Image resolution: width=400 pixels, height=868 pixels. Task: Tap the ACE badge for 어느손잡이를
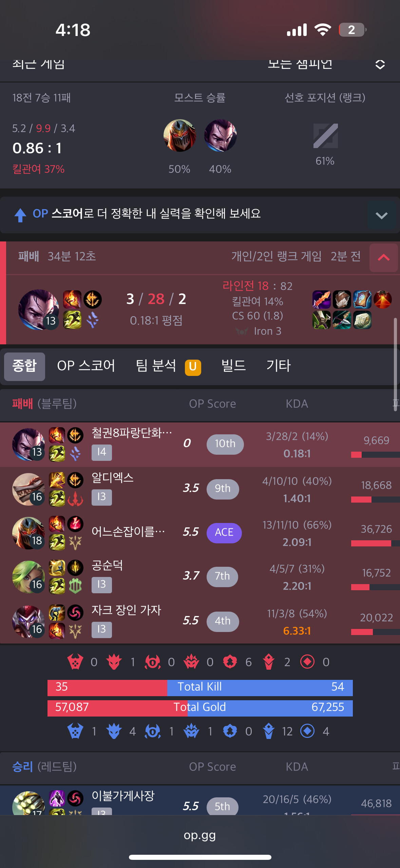pos(224,532)
